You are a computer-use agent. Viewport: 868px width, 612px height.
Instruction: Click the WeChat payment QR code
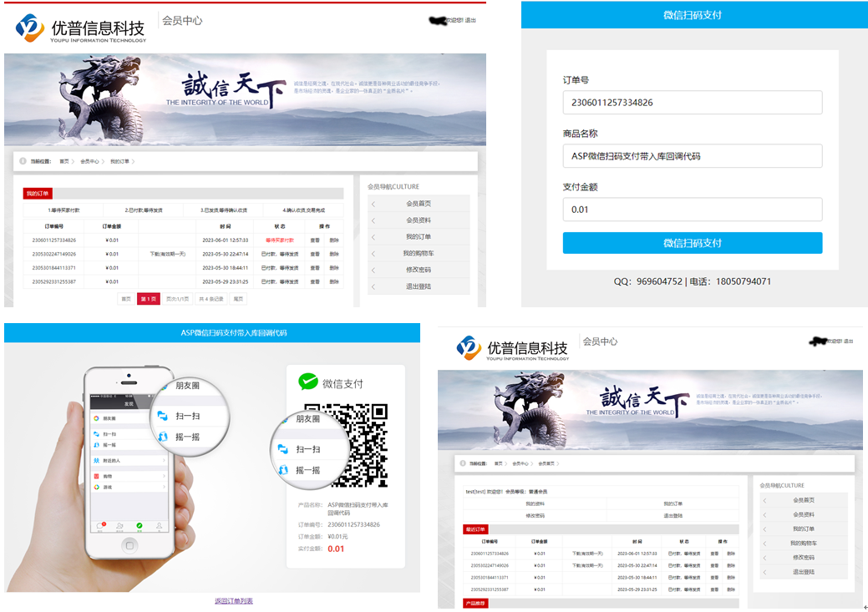tap(345, 446)
